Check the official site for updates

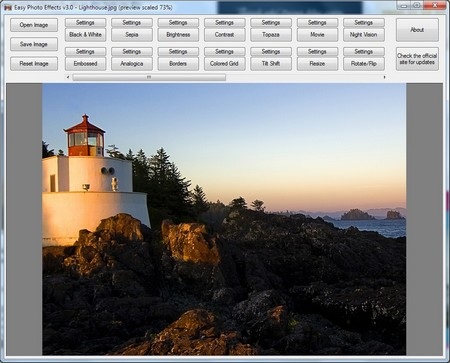pyautogui.click(x=417, y=59)
